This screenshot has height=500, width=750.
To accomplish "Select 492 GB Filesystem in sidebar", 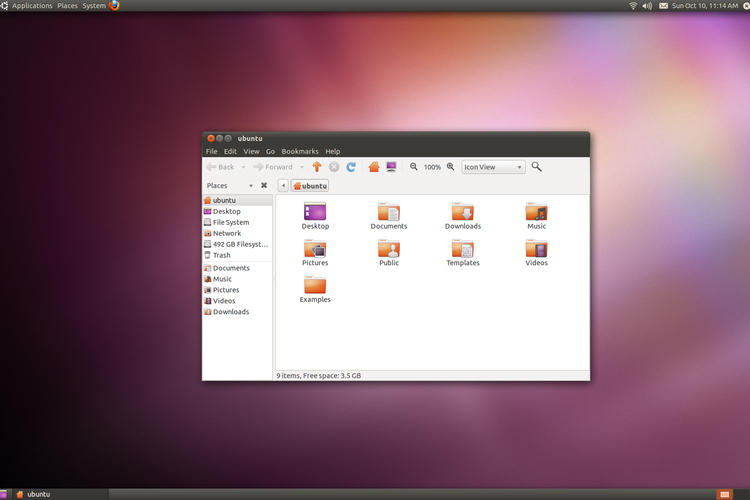I will pos(237,244).
